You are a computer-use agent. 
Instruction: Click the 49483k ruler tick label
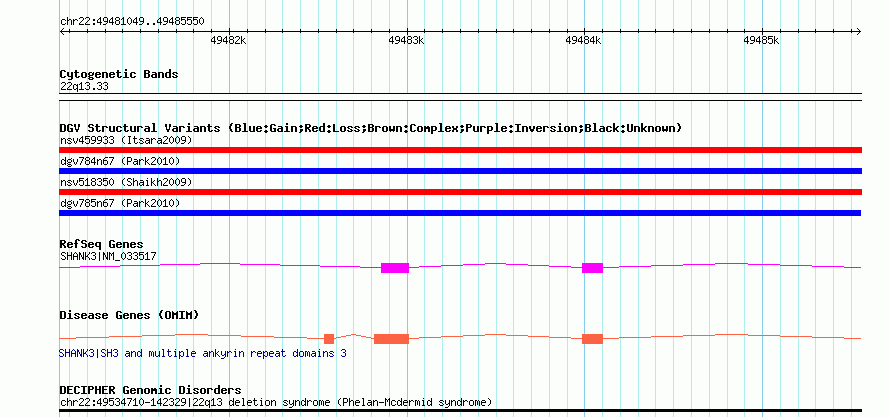click(406, 40)
